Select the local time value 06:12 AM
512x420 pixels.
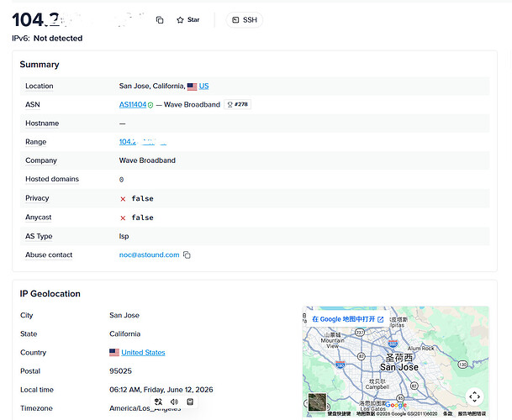(x=161, y=390)
